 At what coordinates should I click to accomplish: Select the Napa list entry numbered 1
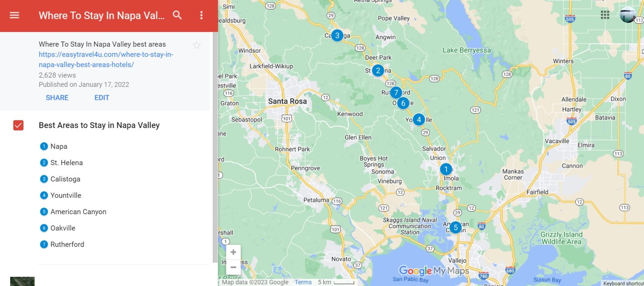(x=59, y=146)
